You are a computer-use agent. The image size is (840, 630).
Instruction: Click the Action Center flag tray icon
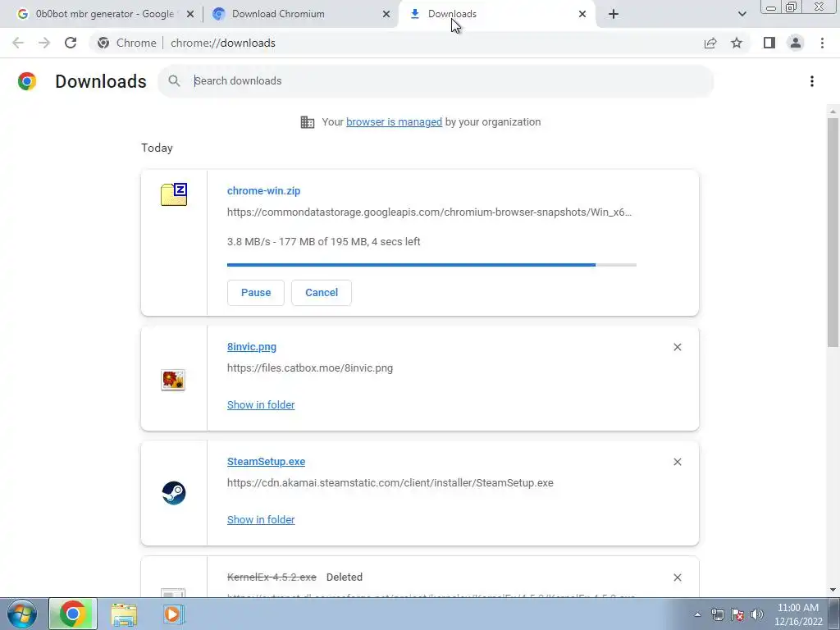(737, 614)
